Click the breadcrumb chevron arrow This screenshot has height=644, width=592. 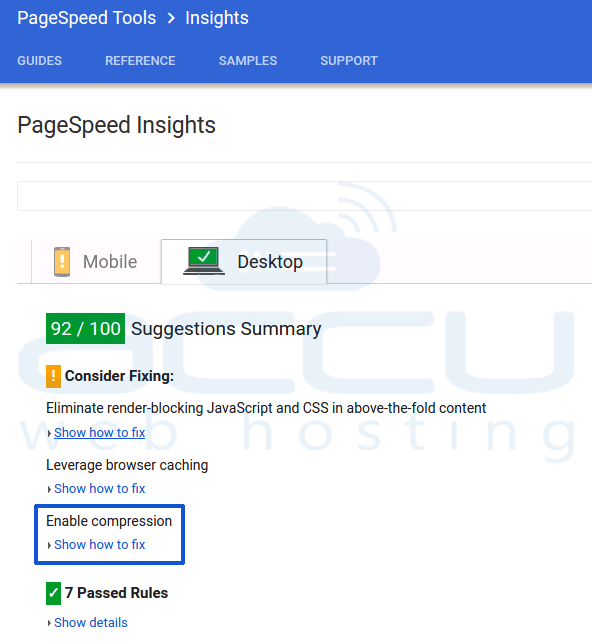pyautogui.click(x=171, y=18)
